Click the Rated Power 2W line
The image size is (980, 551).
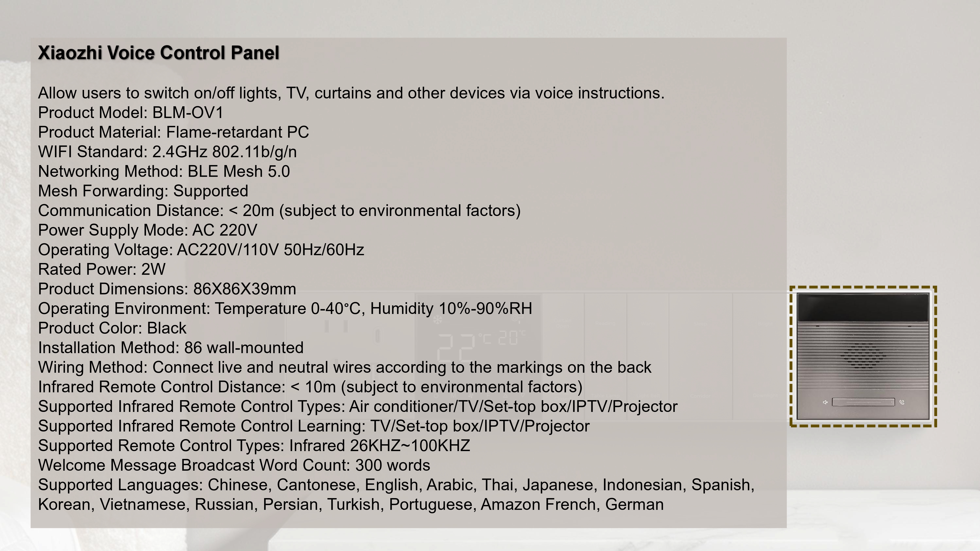click(102, 269)
